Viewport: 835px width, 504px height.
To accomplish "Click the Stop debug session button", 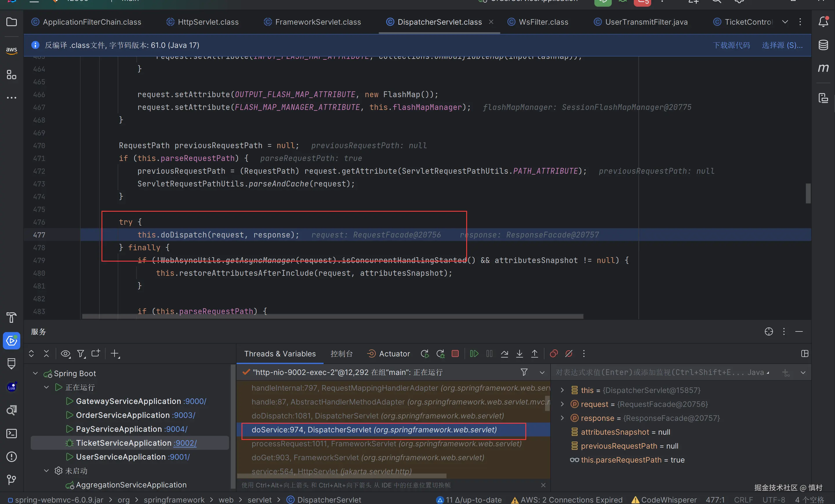I will [455, 354].
